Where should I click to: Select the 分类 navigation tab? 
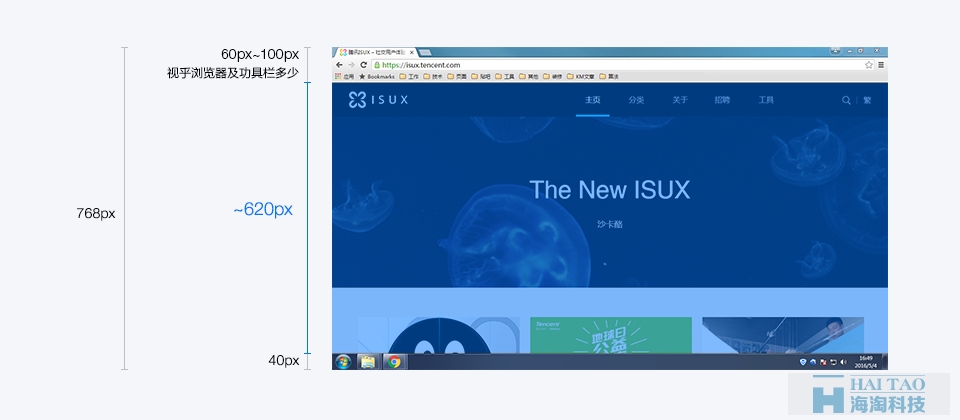tap(636, 100)
